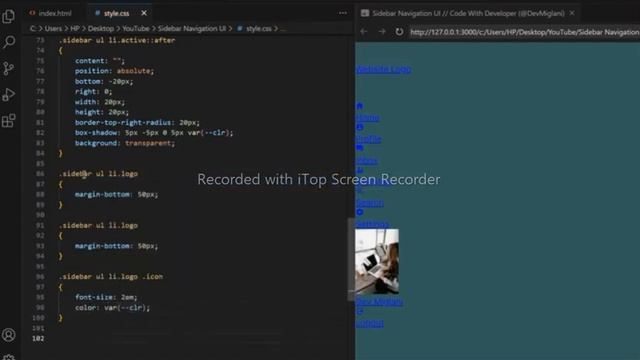The width and height of the screenshot is (640, 360).
Task: Click Sidebar Navigation UI breadcrumb folder
Action: (192, 29)
